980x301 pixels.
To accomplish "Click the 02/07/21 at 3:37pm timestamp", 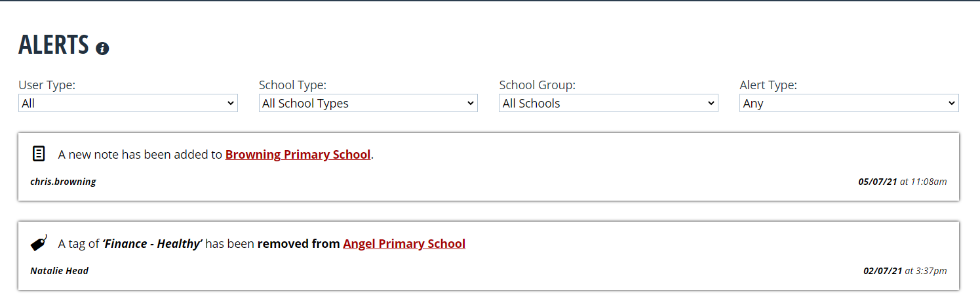I will click(905, 271).
